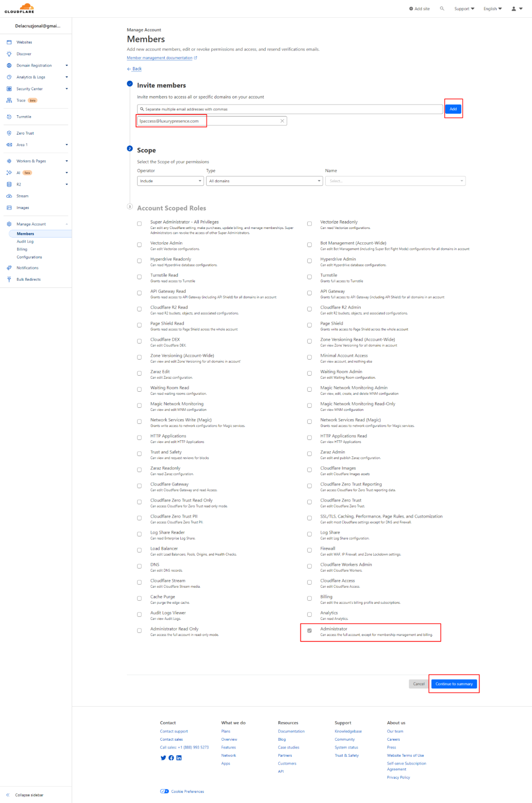Viewport: 532px width, 803px height.
Task: Click the Zero Trust sidebar icon
Action: pyautogui.click(x=9, y=133)
